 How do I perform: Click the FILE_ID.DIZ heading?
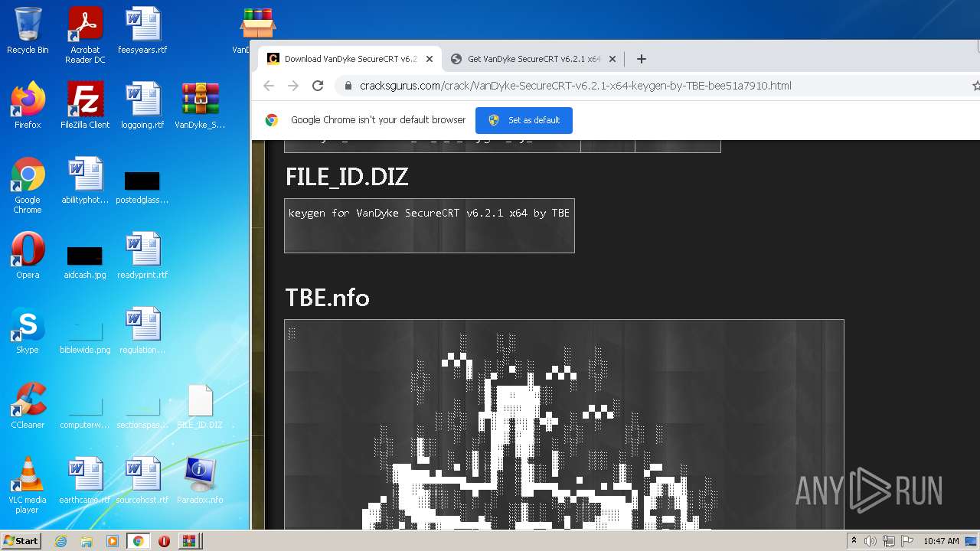point(347,177)
